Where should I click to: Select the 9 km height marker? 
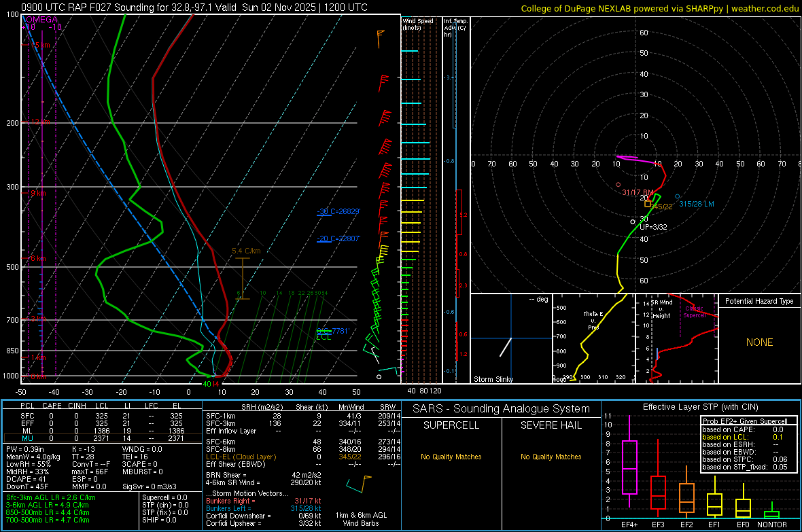click(38, 194)
